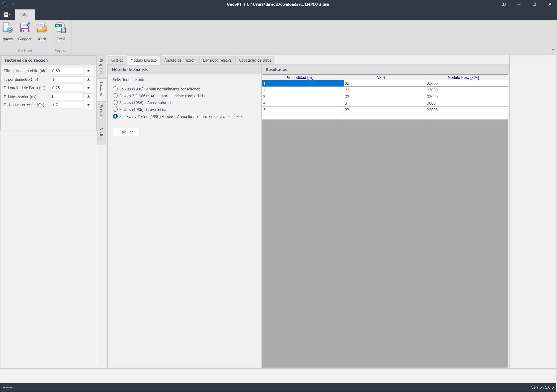Select Bowles (1986) Arena saturada method
The height and width of the screenshot is (392, 557).
click(115, 102)
